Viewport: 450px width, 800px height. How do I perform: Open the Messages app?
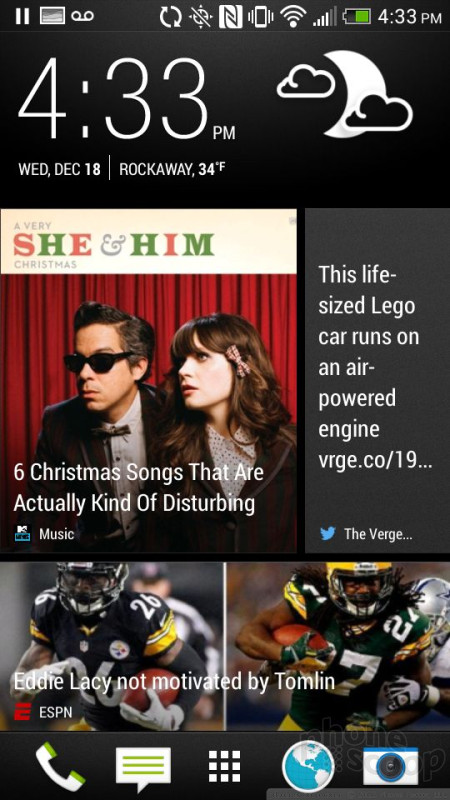click(143, 766)
